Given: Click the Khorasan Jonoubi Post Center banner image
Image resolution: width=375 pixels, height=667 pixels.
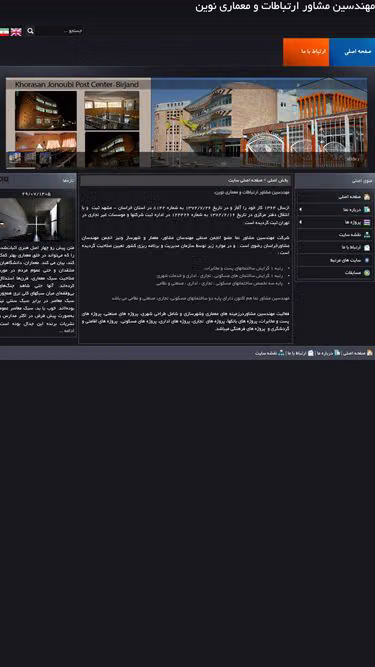Looking at the screenshot, I should coord(187,123).
